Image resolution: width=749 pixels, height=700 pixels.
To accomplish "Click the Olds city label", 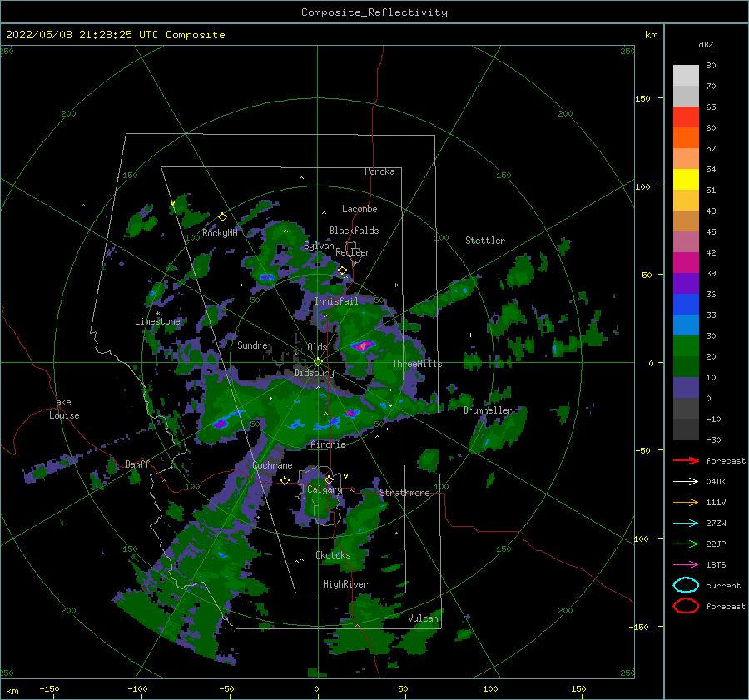I will point(317,347).
